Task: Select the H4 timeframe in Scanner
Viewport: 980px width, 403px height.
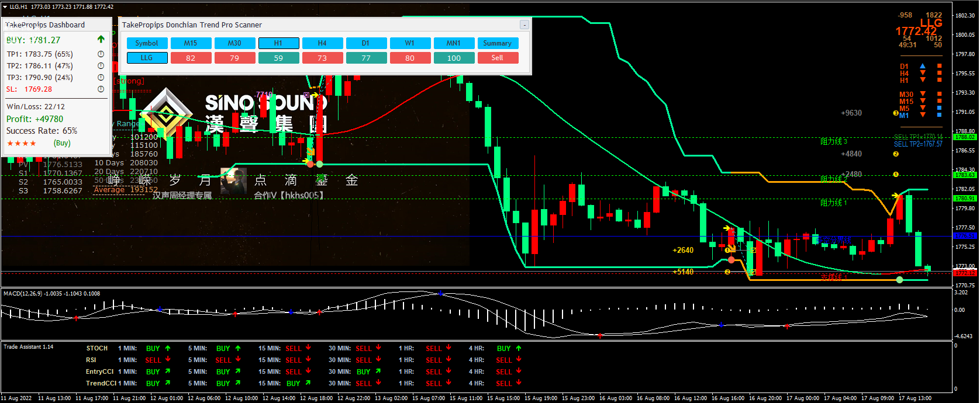Action: click(x=322, y=43)
